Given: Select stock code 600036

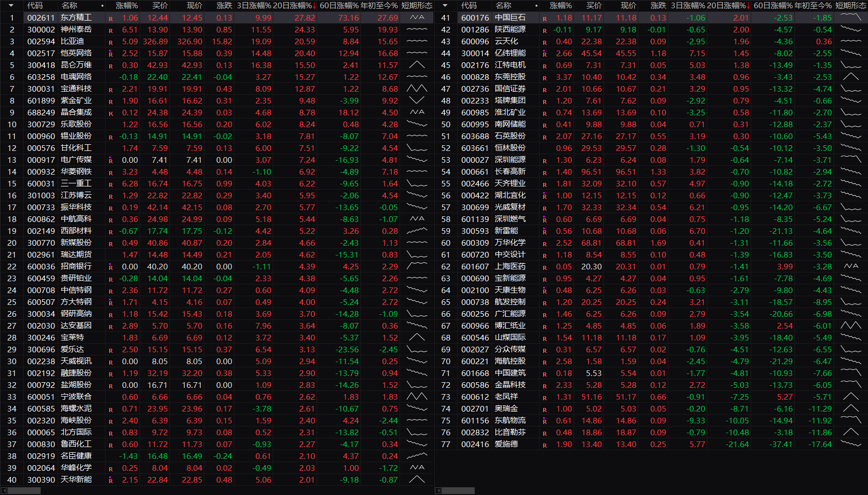Looking at the screenshot, I should [x=41, y=266].
